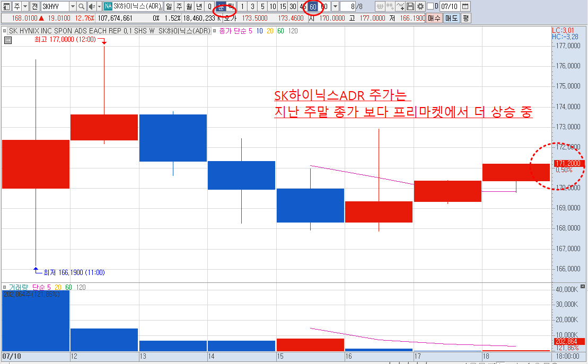588x364 pixels.
Task: Click the 매수 buy button
Action: [434, 18]
